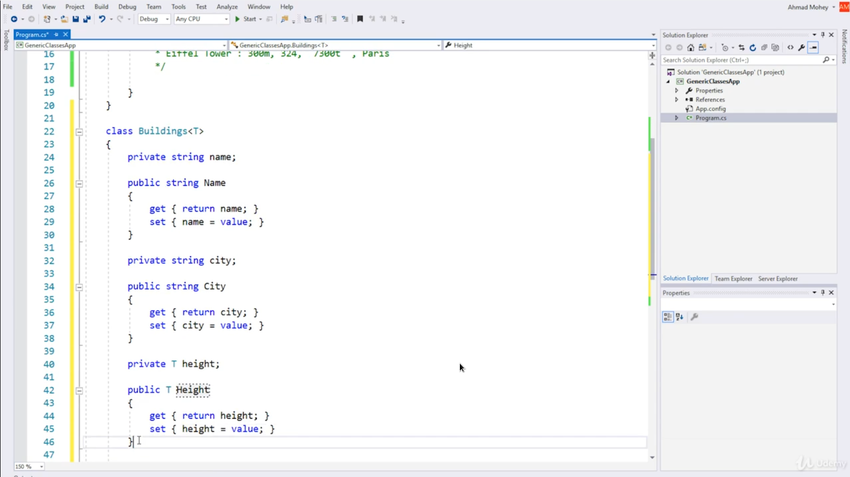Collapse the Height property outline

pos(79,390)
